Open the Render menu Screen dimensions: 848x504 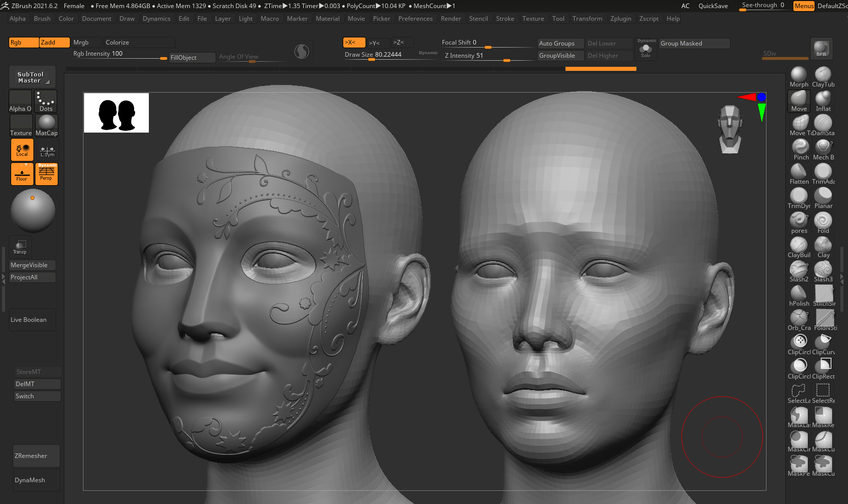click(451, 19)
